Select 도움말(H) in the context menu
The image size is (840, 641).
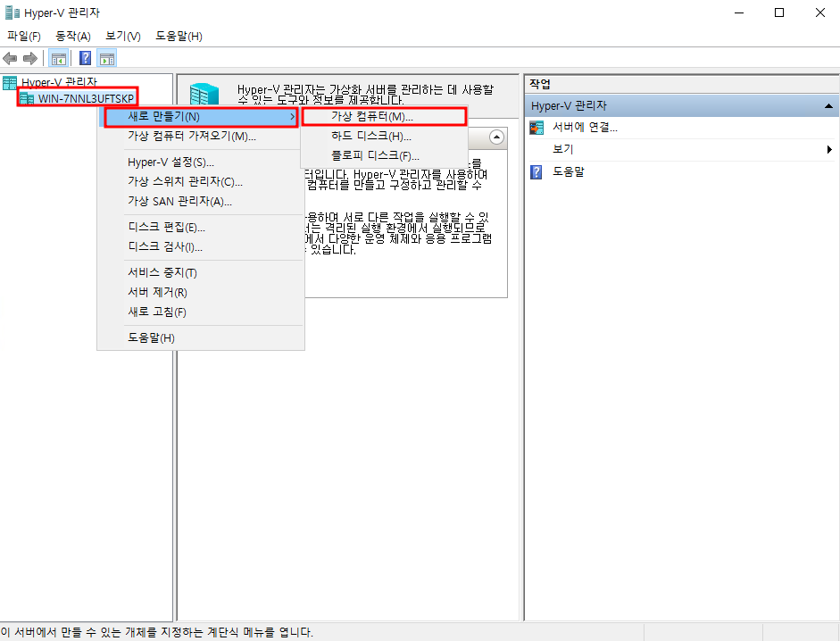[x=201, y=338]
